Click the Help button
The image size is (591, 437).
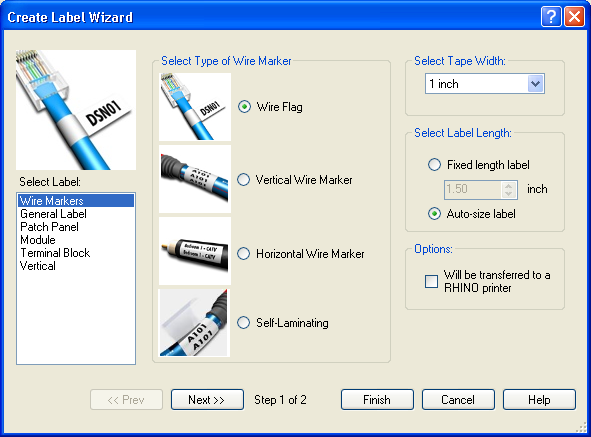click(539, 400)
